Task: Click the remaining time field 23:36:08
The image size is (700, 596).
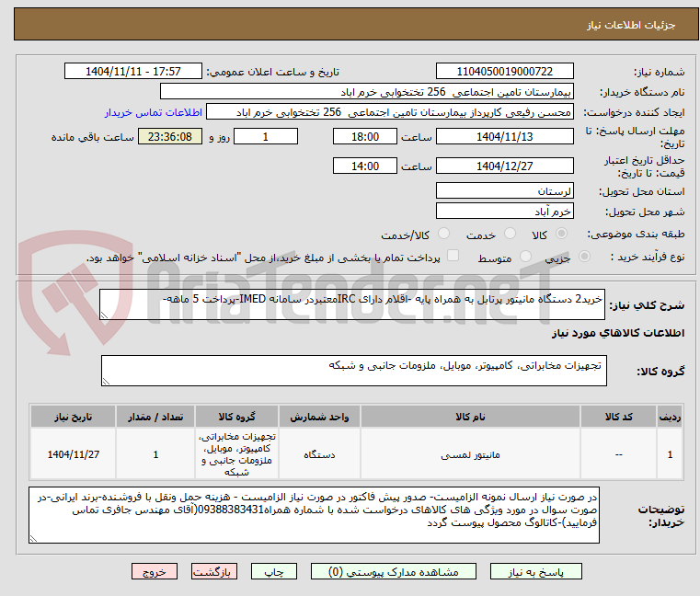Action: point(170,136)
